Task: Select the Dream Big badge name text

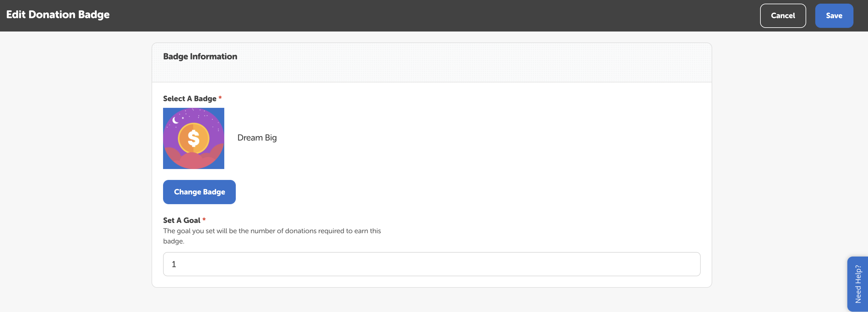Action: click(x=257, y=138)
